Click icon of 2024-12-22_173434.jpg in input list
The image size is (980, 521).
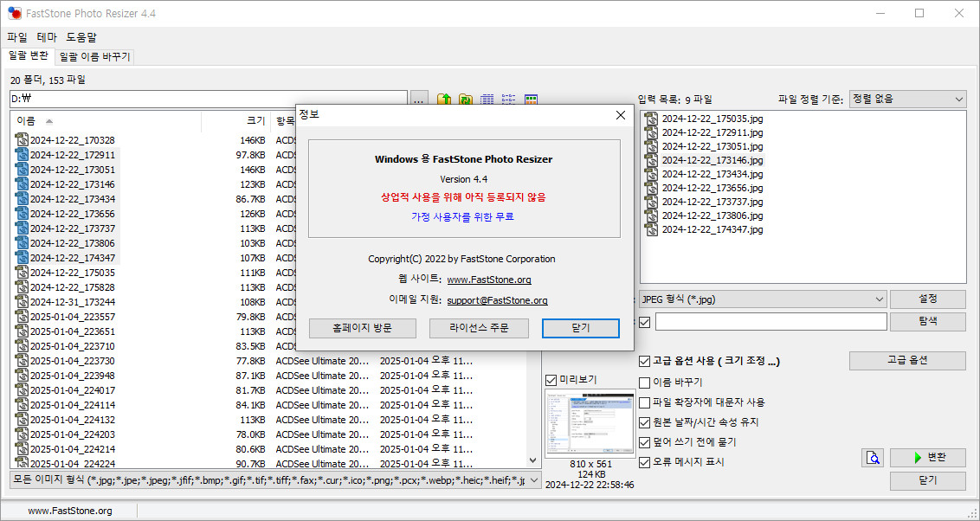[652, 174]
